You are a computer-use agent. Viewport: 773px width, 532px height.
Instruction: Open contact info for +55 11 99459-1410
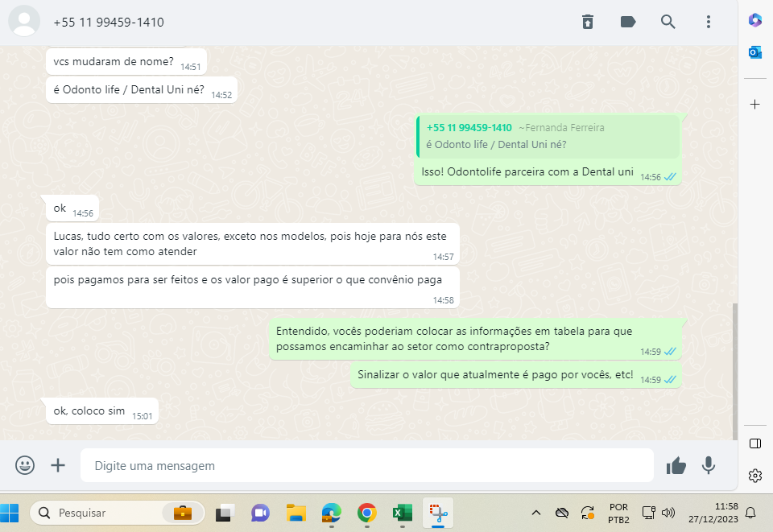pyautogui.click(x=109, y=23)
